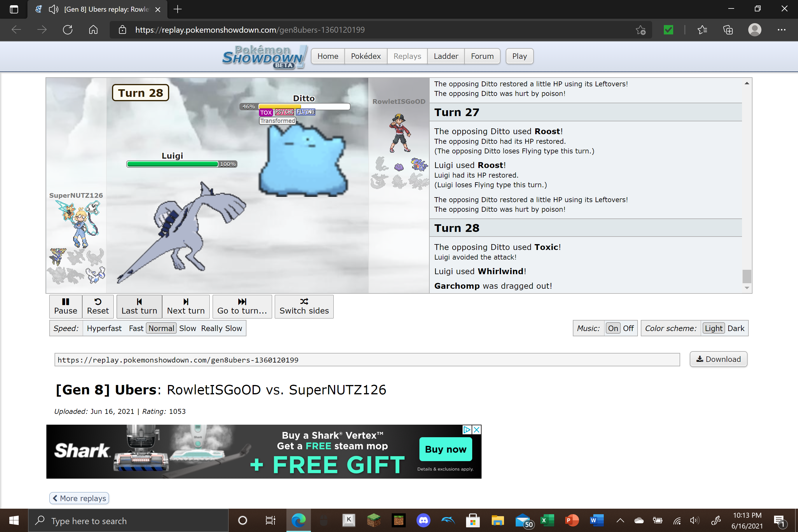Open the Ladder menu tab
Screen dimensions: 798x532
coord(445,56)
